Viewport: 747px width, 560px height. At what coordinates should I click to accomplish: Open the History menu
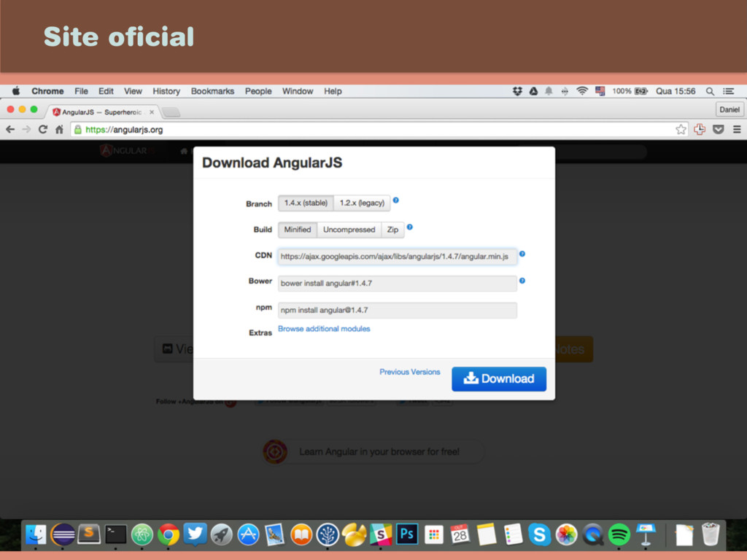[166, 91]
